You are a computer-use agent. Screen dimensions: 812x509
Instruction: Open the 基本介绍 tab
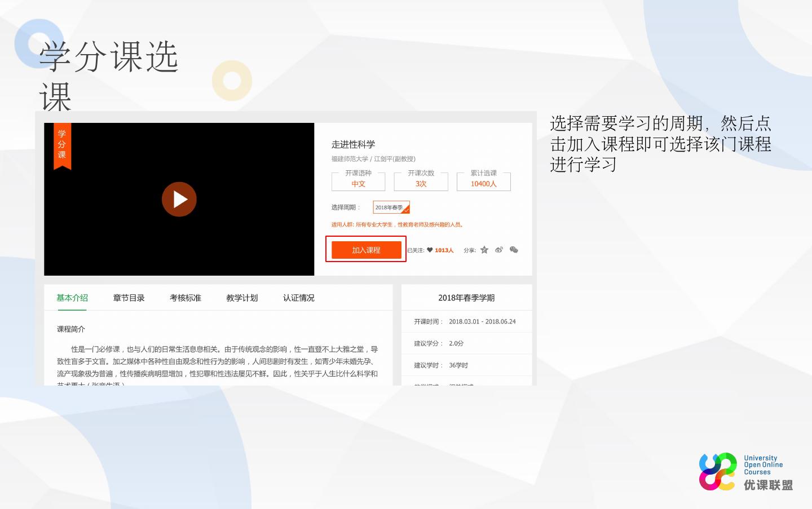coord(72,298)
